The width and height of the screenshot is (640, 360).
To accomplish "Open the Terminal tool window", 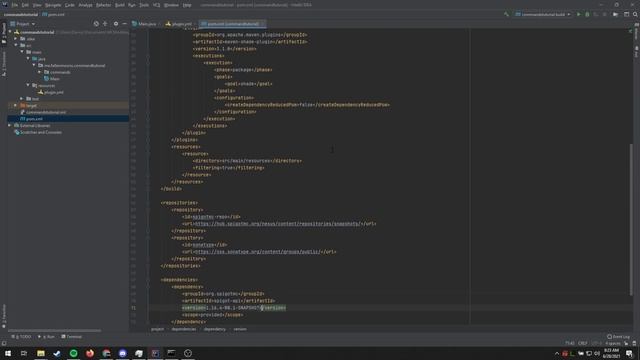I will click(72, 337).
